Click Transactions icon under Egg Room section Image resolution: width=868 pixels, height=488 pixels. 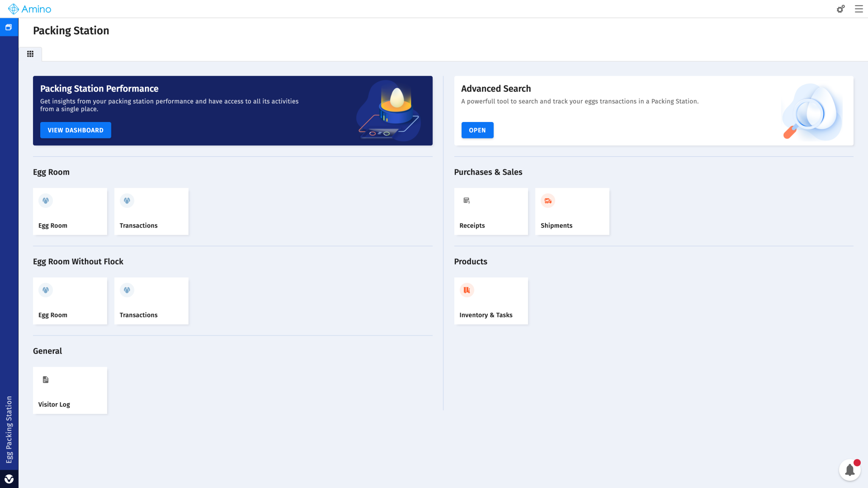coord(127,200)
